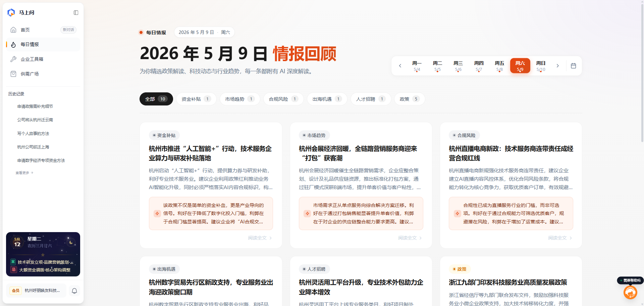This screenshot has height=306, width=644.
Task: Click the 出海机遇 card tag
Action: coord(164,269)
